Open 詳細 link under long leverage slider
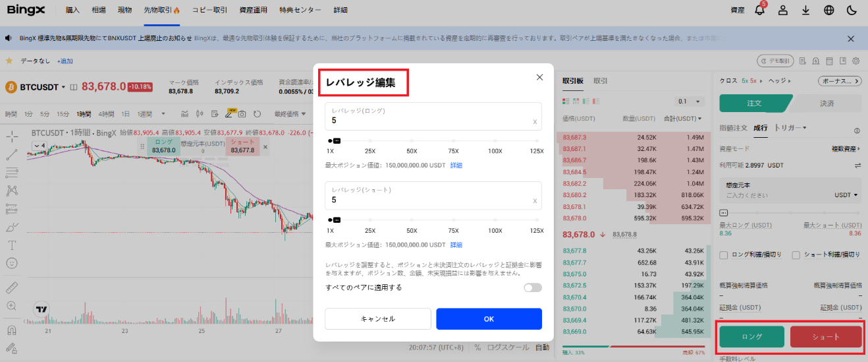868x362 pixels. 456,166
